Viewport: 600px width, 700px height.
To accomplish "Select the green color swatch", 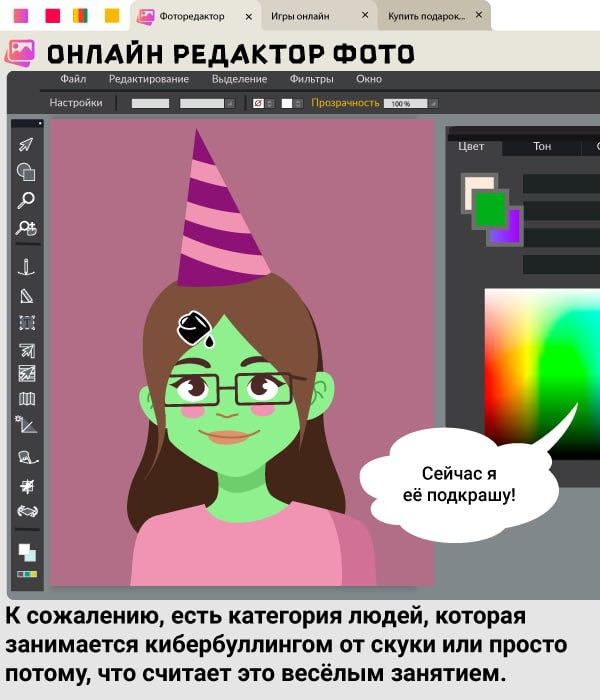I will (490, 209).
